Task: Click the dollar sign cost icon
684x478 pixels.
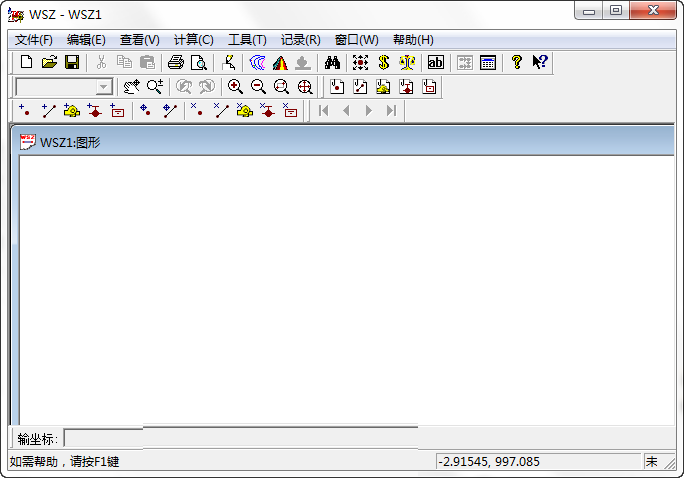Action: [x=383, y=62]
